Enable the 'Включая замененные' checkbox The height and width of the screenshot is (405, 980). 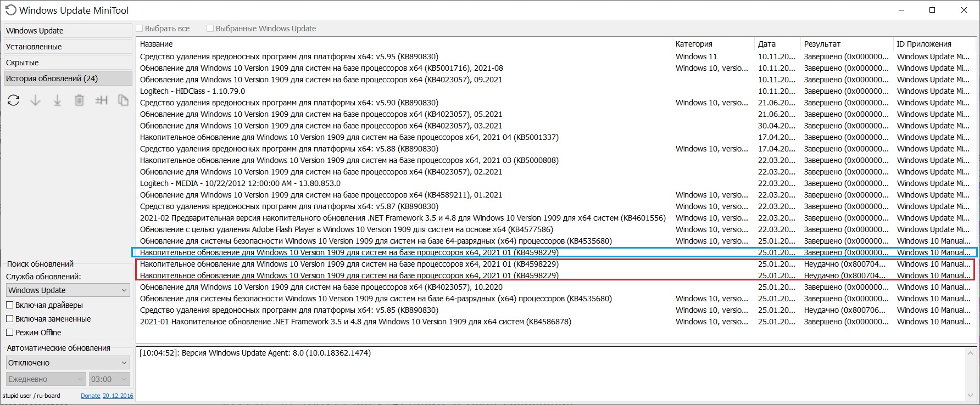[x=10, y=319]
